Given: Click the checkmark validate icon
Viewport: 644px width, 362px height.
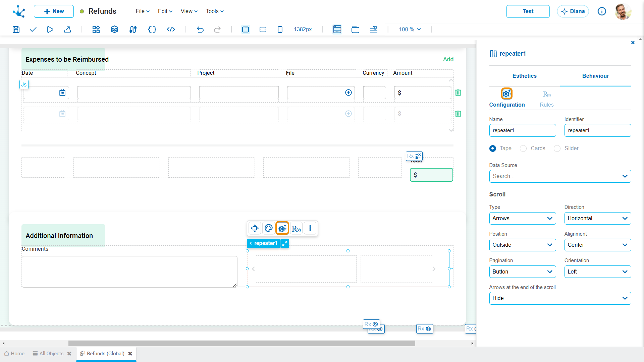Looking at the screenshot, I should click(x=33, y=29).
